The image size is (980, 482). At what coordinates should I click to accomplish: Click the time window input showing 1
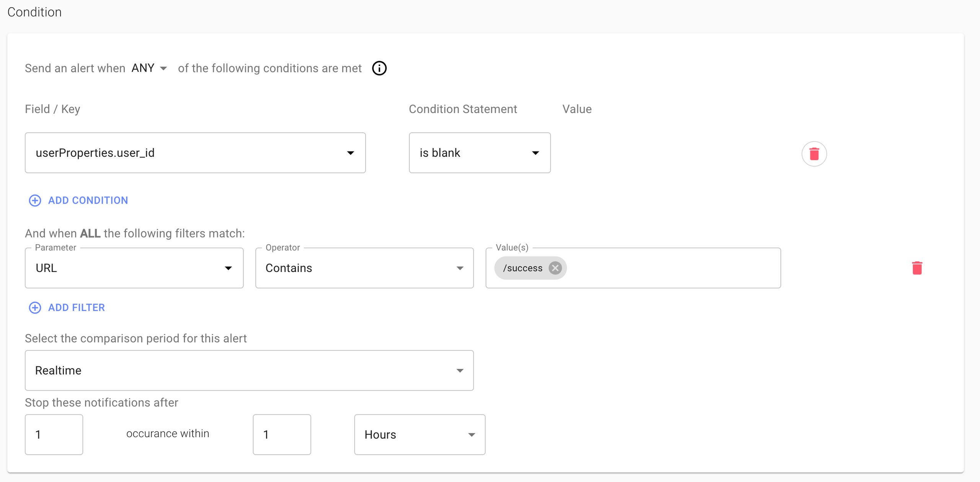[282, 434]
